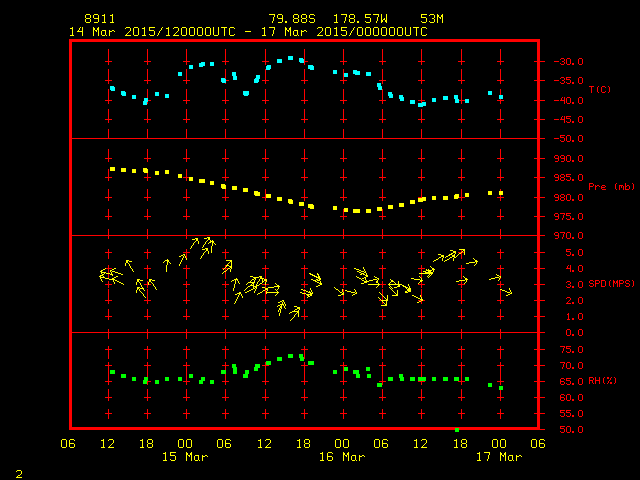Click the lone green RH point at the 50.0 line
Viewport: 640px width, 480px height.
(457, 430)
